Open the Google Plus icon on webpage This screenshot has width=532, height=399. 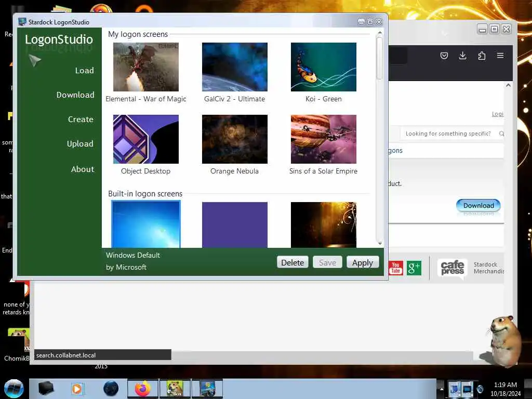coord(414,268)
